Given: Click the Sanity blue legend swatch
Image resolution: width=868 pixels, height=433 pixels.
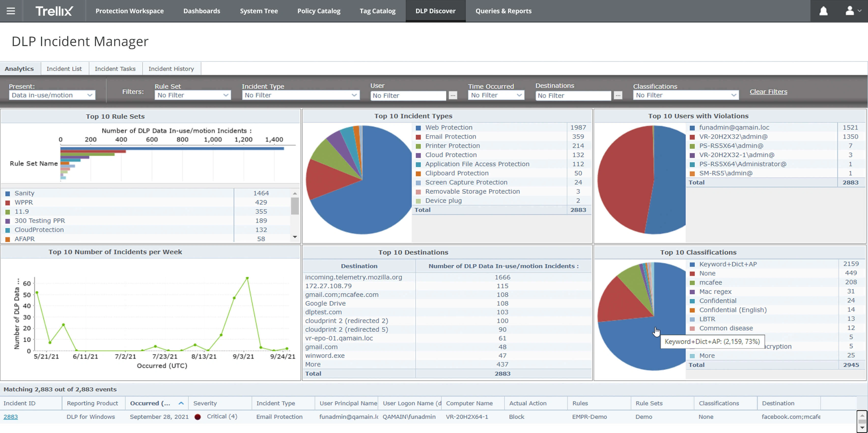Looking at the screenshot, I should [x=8, y=194].
